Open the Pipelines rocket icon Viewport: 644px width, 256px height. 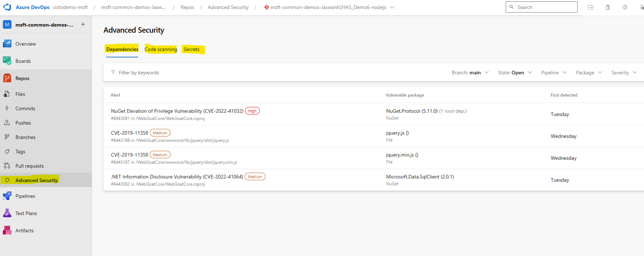(7, 196)
